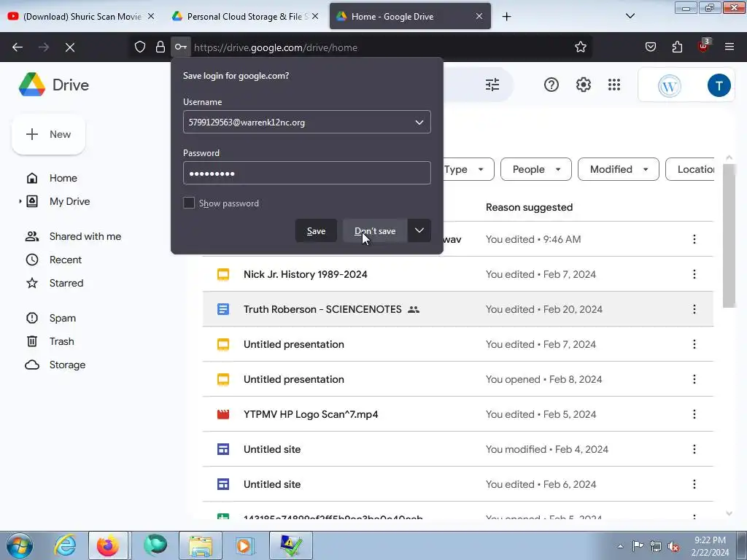Expand the Username dropdown arrow
The image size is (747, 560).
[419, 122]
